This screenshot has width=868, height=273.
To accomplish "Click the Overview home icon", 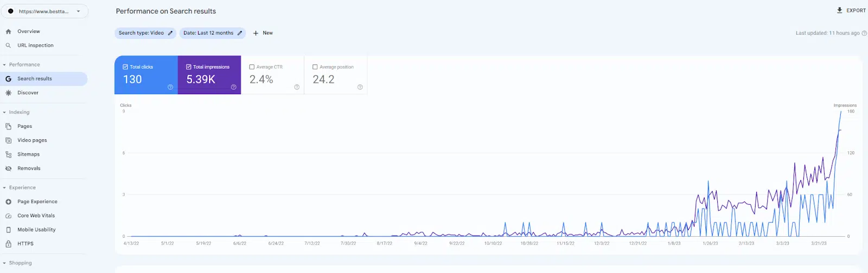I will [x=8, y=31].
